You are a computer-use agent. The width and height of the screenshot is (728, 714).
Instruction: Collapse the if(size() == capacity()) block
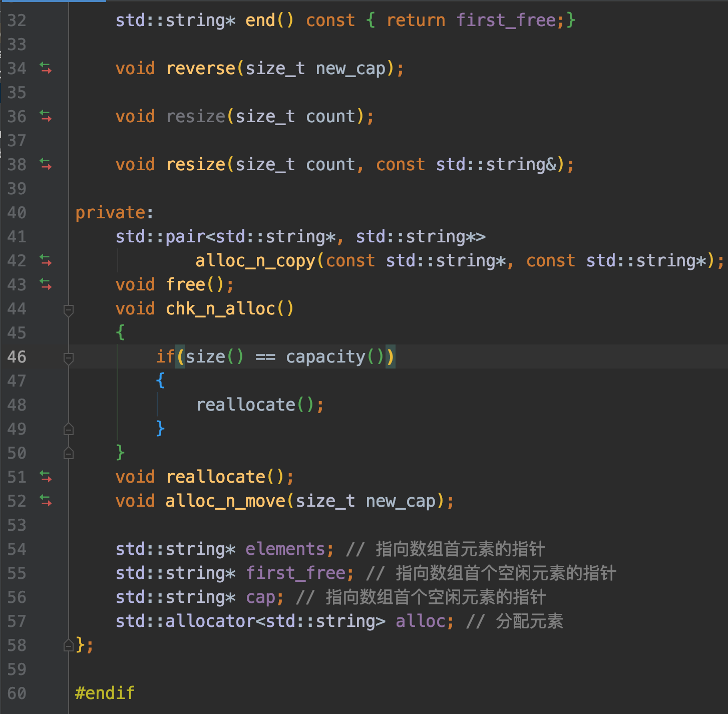[x=69, y=359]
